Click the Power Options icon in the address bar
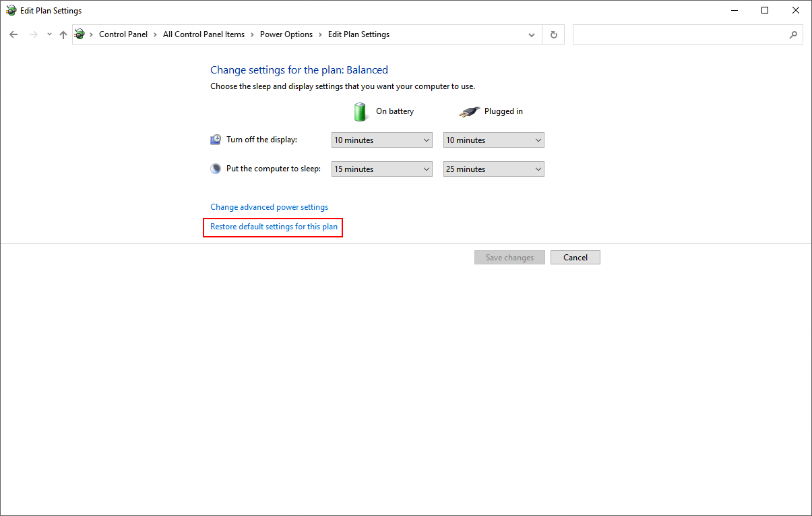The height and width of the screenshot is (516, 812). click(79, 34)
